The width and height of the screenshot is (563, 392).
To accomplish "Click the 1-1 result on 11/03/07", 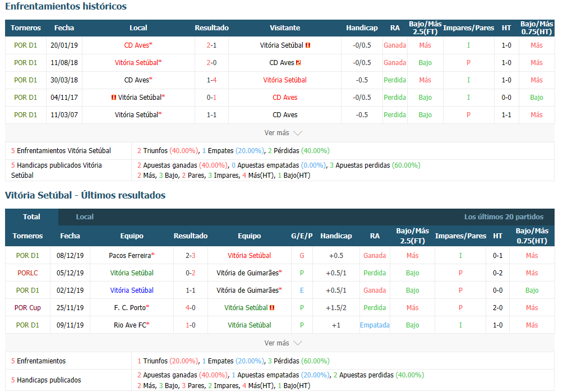I will click(x=211, y=115).
